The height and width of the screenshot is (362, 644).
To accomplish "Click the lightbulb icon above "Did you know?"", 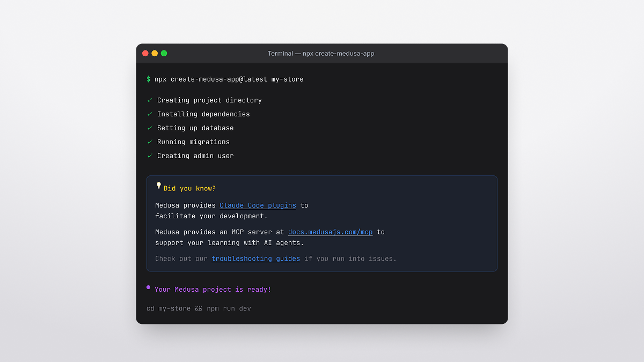I will pyautogui.click(x=158, y=186).
